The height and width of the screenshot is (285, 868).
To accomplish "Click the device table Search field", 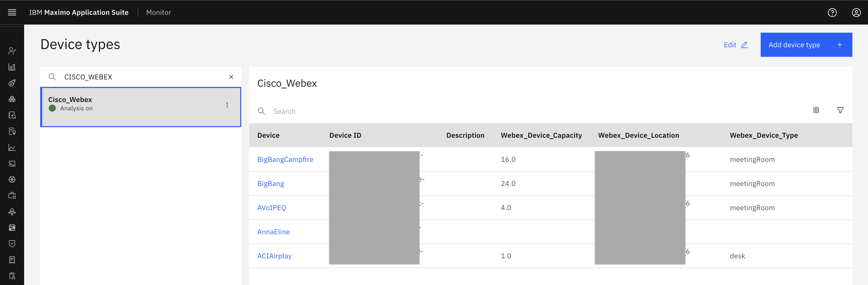I will pyautogui.click(x=529, y=111).
